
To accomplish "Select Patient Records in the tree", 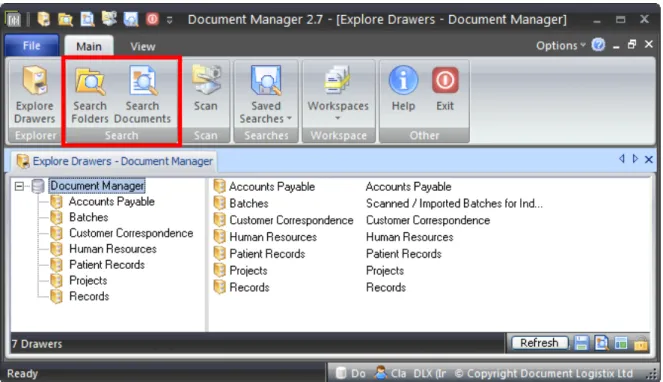I will click(107, 265).
